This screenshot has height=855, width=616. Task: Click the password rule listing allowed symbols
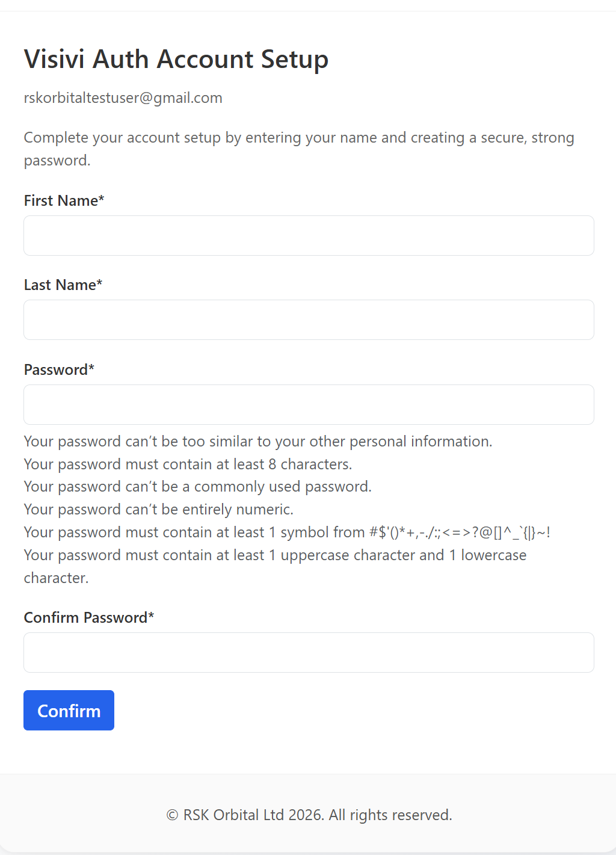coord(287,532)
